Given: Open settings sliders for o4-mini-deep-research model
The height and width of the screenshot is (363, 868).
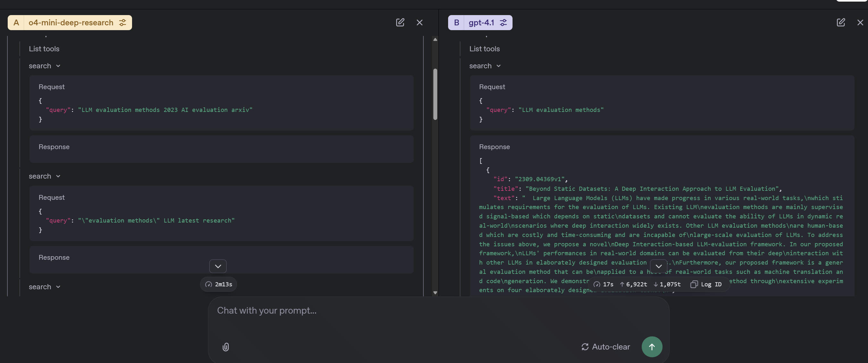Looking at the screenshot, I should point(123,22).
